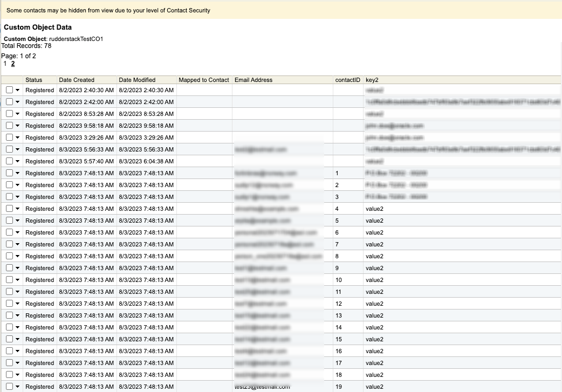Open dropdown arrow on contactID 12 row
The height and width of the screenshot is (392, 562).
point(17,304)
